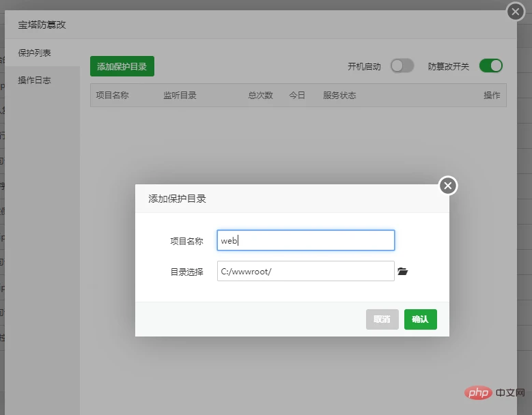Click the green 添加保护目录 button
The width and height of the screenshot is (532, 415).
[x=122, y=66]
